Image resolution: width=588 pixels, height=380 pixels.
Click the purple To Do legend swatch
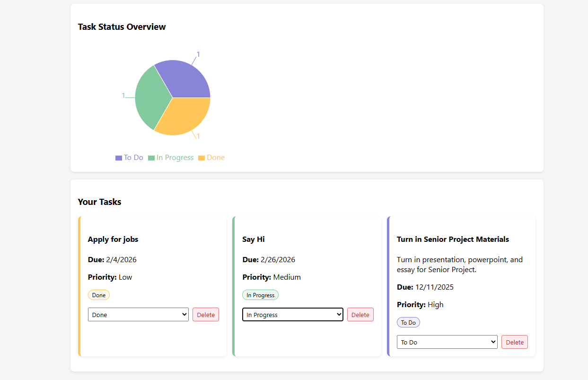119,158
